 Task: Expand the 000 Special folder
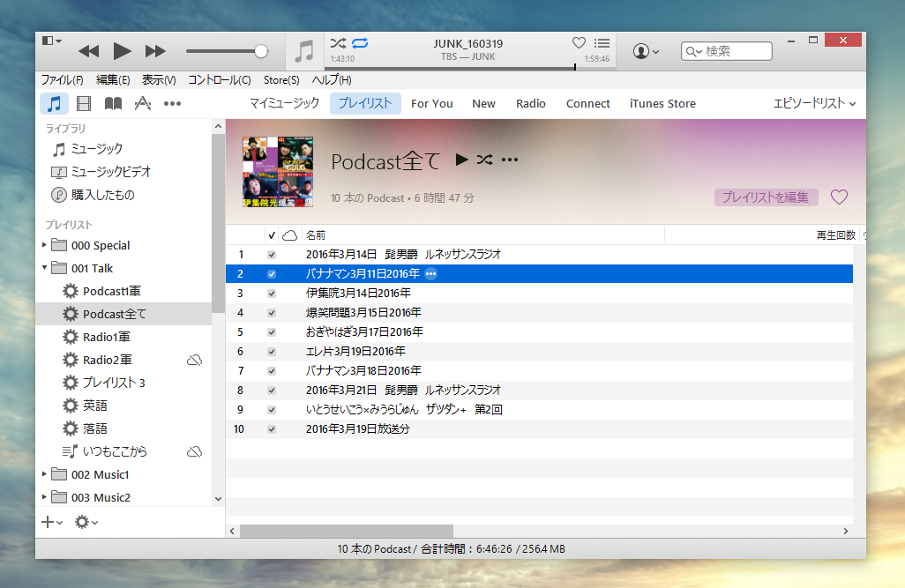pyautogui.click(x=44, y=245)
